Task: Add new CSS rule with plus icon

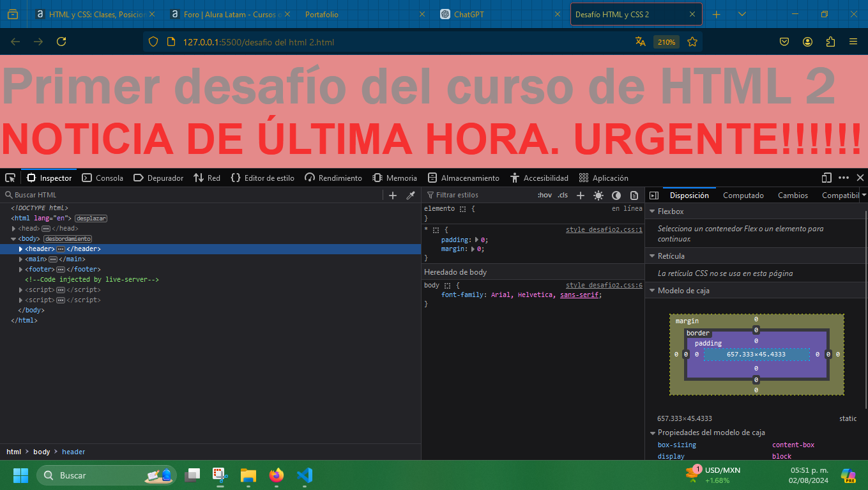Action: click(x=581, y=195)
